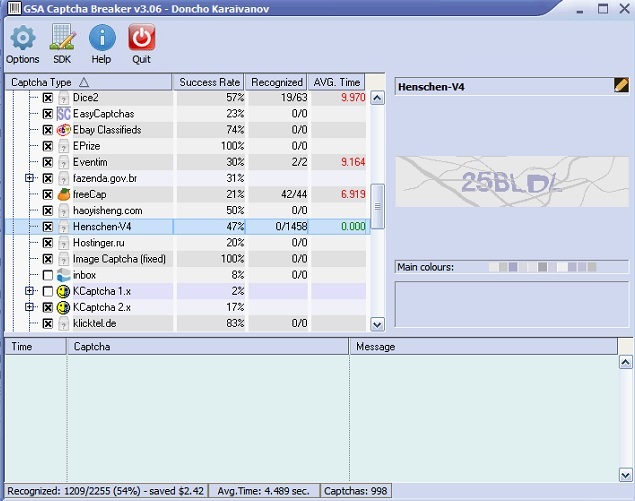Viewport: 635px width, 501px height.
Task: Uncheck the Henschen-V4 checkbox
Action: [x=48, y=227]
